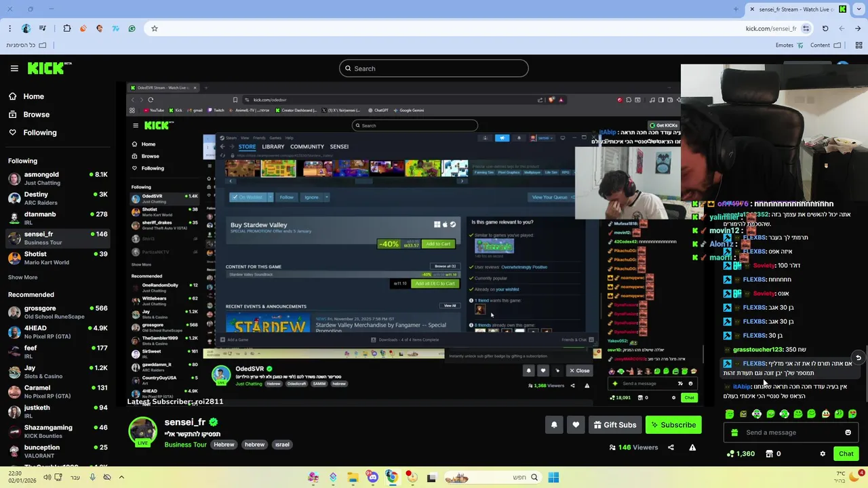Image resolution: width=868 pixels, height=488 pixels.
Task: Click the green Subscribe button
Action: [x=673, y=425]
